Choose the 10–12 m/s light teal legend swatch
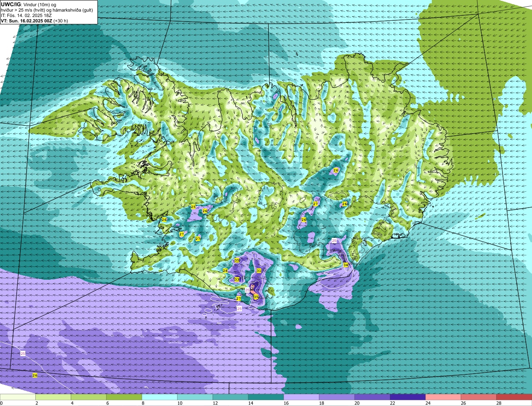 (x=195, y=397)
